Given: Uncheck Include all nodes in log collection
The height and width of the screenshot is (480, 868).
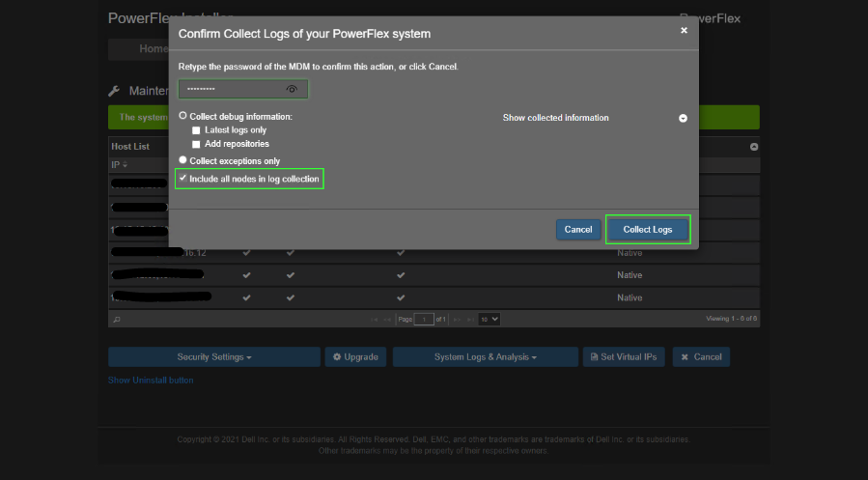Looking at the screenshot, I should (x=182, y=179).
